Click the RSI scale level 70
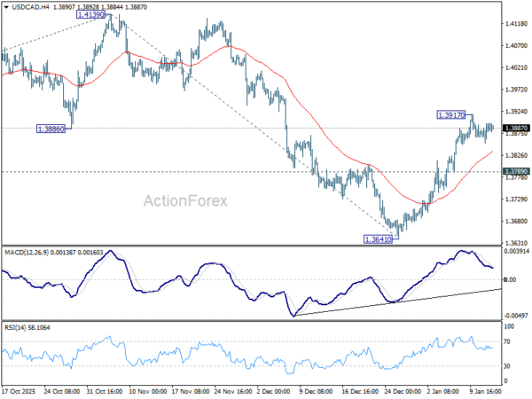The height and width of the screenshot is (399, 532). pyautogui.click(x=506, y=341)
